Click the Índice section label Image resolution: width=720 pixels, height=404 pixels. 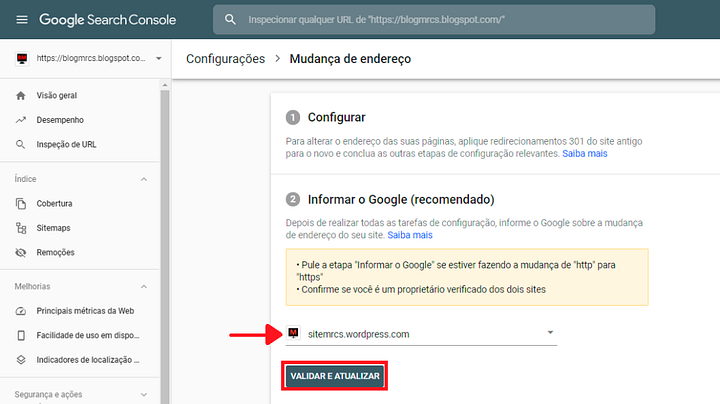pyautogui.click(x=25, y=179)
